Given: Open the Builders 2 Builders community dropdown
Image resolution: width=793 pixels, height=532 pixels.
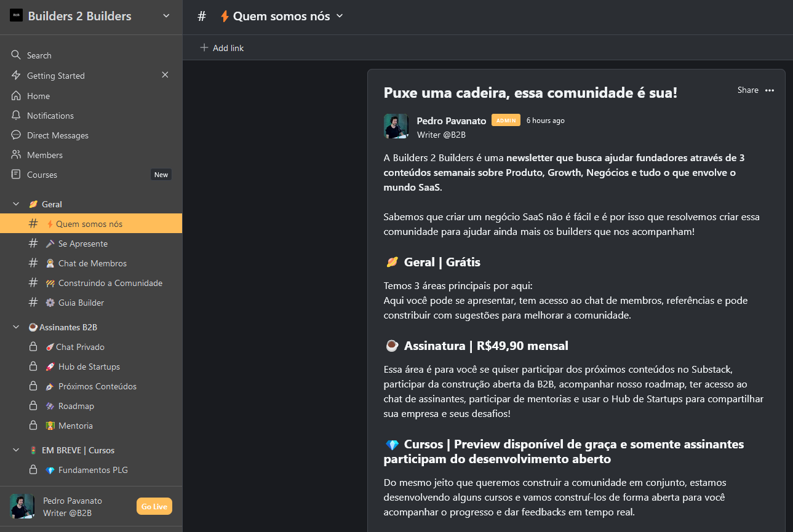Looking at the screenshot, I should (x=166, y=16).
